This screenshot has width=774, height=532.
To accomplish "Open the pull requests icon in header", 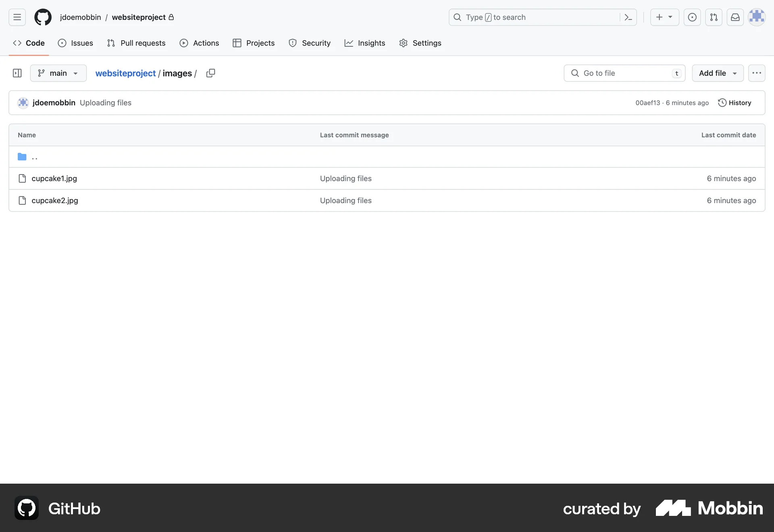I will 714,17.
